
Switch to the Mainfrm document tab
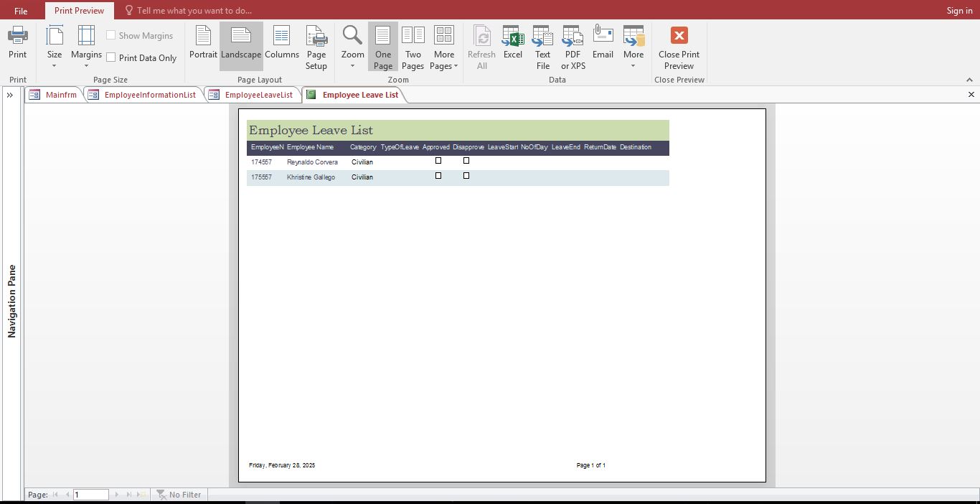(54, 95)
